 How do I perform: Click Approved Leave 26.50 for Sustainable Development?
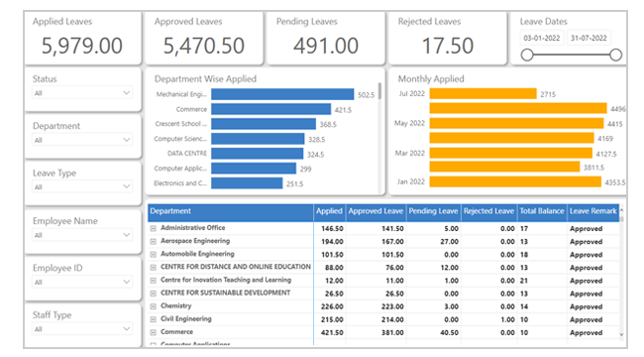(394, 295)
